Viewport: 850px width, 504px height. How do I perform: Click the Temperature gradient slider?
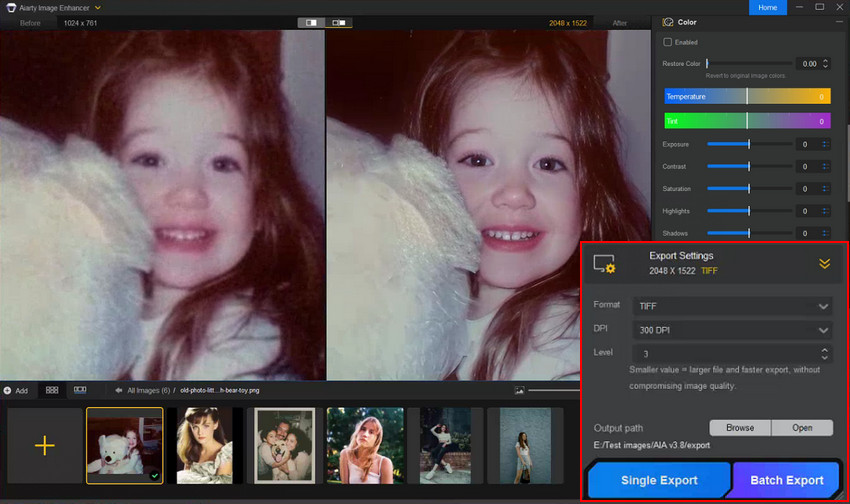[x=747, y=96]
